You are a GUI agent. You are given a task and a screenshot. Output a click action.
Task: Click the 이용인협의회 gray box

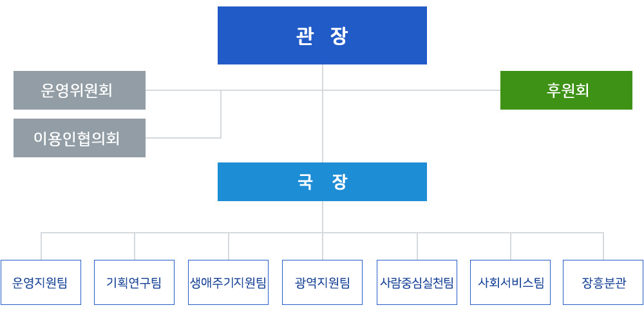[79, 138]
